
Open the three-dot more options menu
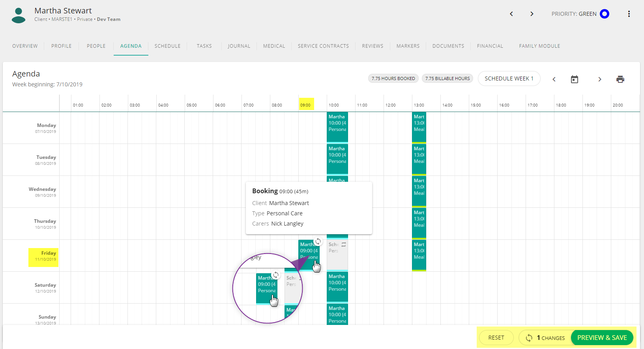[x=629, y=14]
